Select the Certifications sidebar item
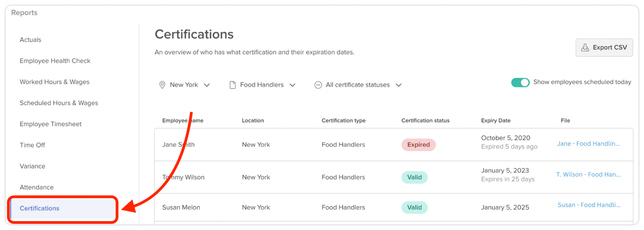This screenshot has height=230, width=644. point(40,208)
